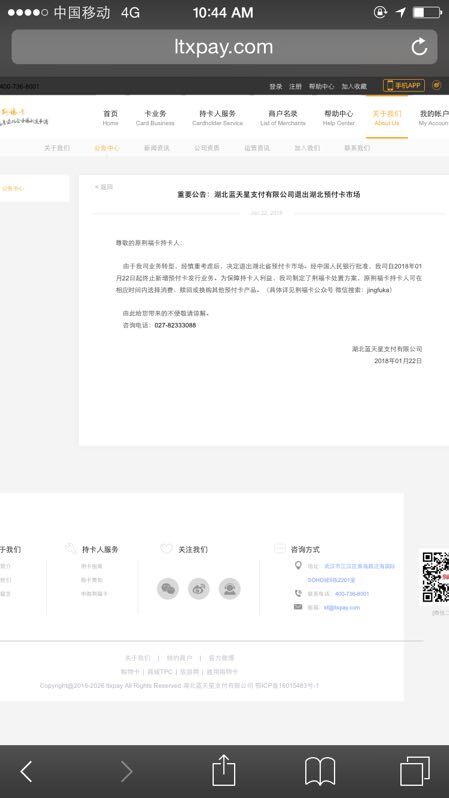449x798 pixels.
Task: Click the phone icon beside 400-736-8001
Action: 298,593
